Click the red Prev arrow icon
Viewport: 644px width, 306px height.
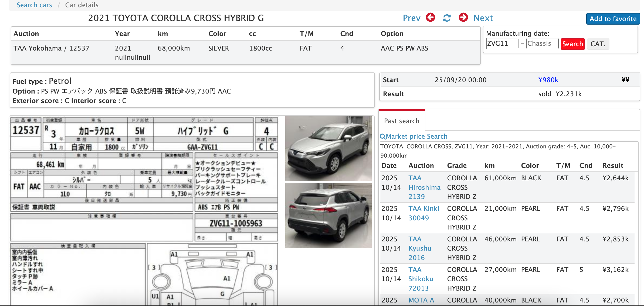431,18
